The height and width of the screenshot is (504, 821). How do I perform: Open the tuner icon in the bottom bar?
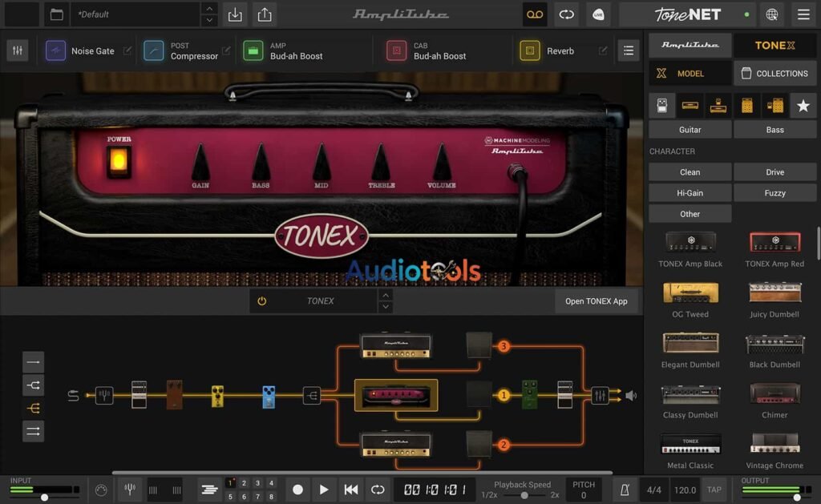click(x=129, y=489)
